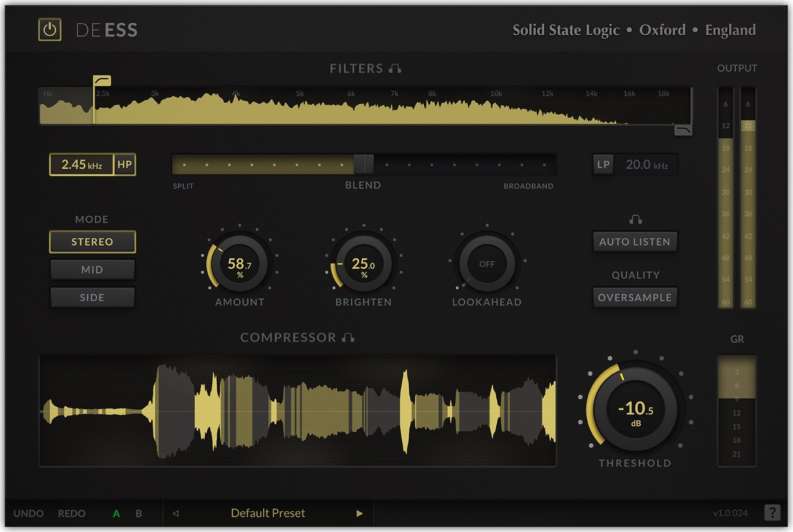Select the low-pass filter handle on spectrum
The width and height of the screenshot is (793, 532).
point(683,130)
